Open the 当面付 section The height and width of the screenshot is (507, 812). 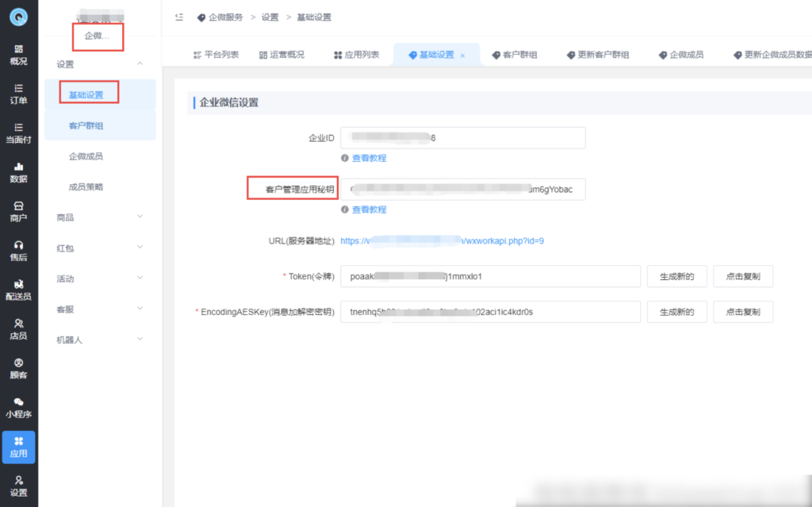[17, 135]
